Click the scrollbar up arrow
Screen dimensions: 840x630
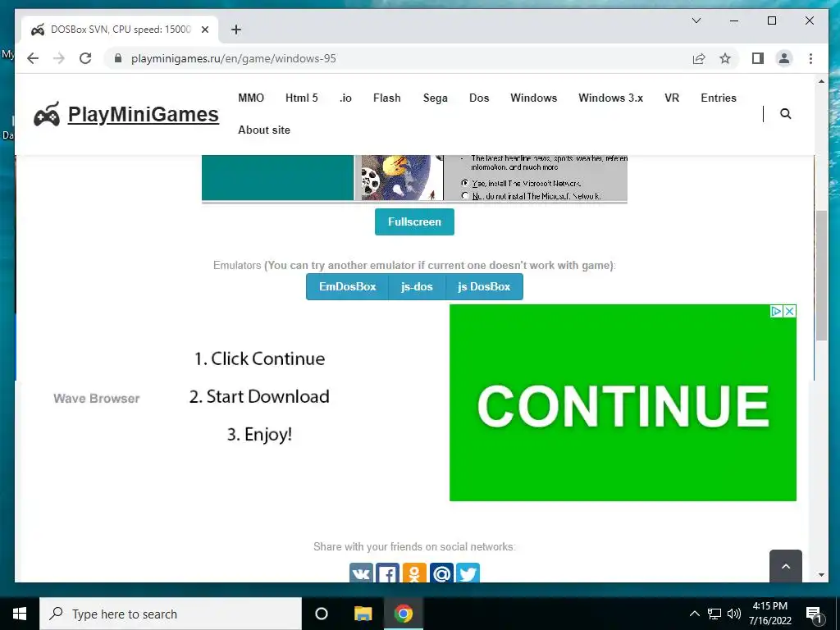[821, 81]
